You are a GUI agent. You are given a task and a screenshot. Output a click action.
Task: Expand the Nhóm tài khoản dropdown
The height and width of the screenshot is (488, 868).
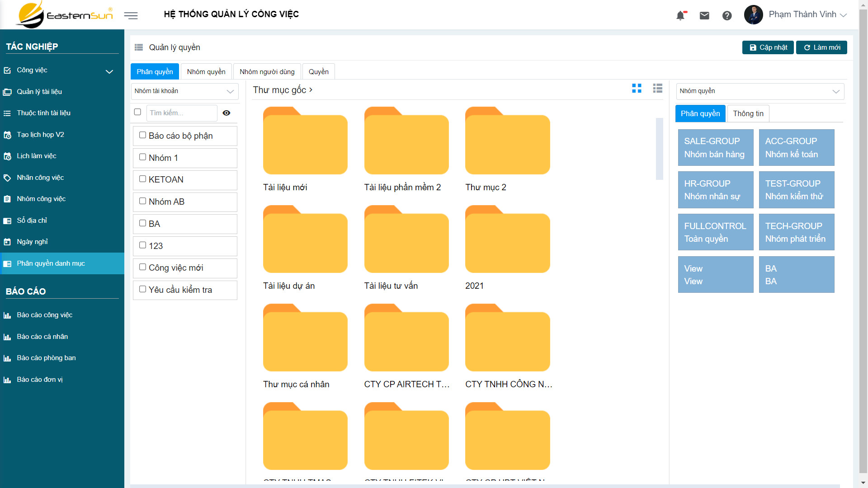(185, 91)
